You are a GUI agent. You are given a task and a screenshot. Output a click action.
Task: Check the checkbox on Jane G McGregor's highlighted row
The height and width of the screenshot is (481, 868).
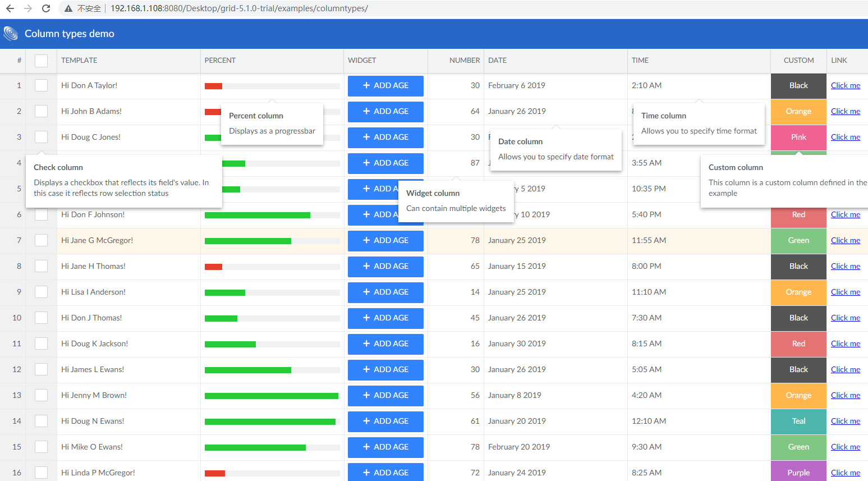tap(41, 240)
